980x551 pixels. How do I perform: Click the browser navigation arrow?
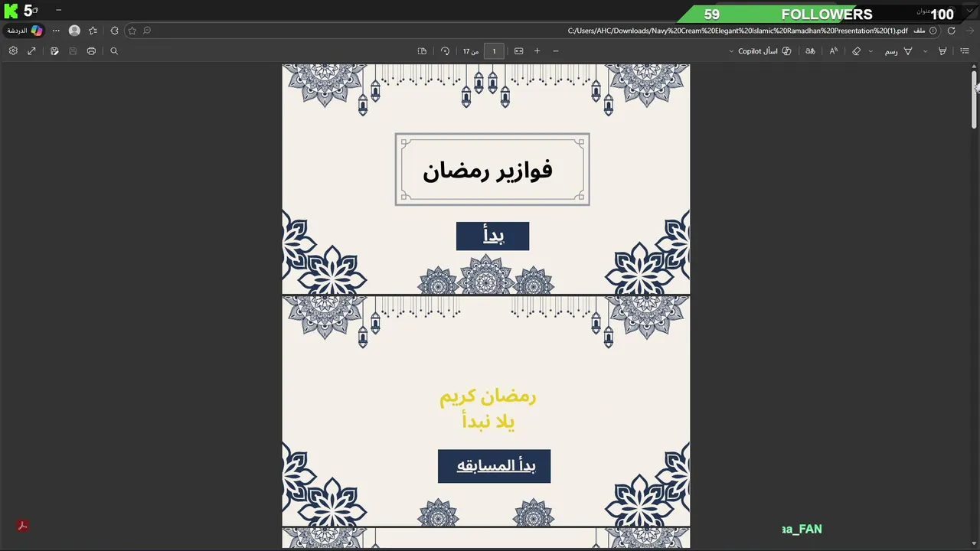[969, 31]
